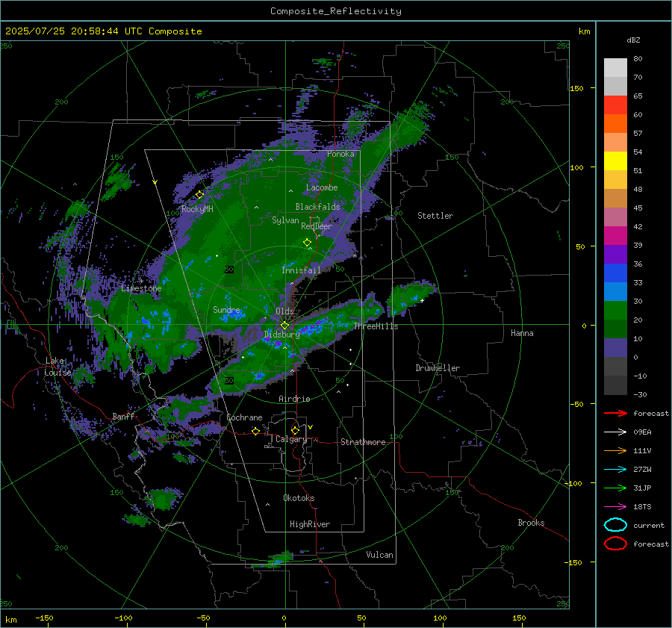Click the Drumheller city label
This screenshot has width=672, height=628.
pos(438,368)
